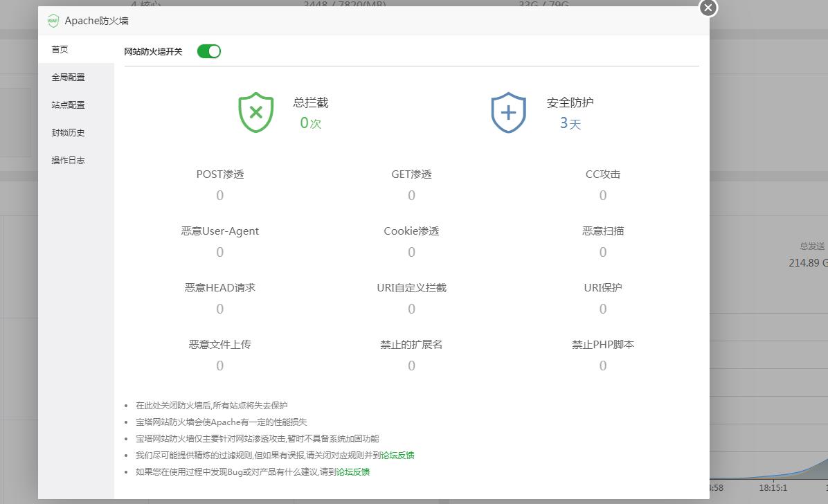Open the 全局配置 section
828x504 pixels.
(67, 77)
